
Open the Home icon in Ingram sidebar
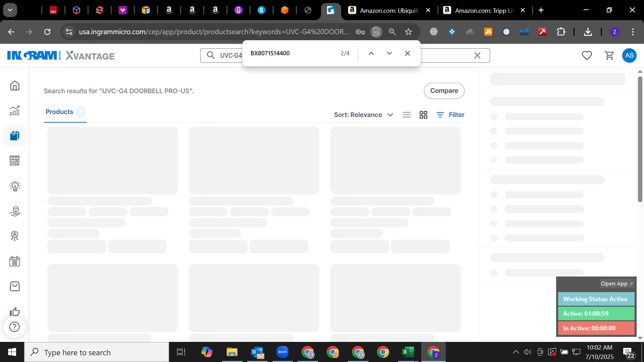(x=15, y=85)
